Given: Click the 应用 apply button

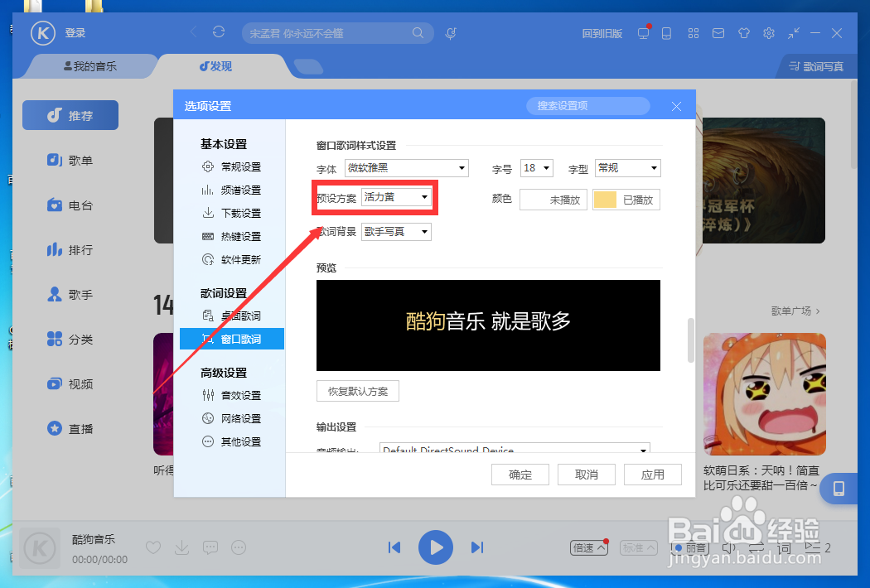Looking at the screenshot, I should (x=653, y=474).
